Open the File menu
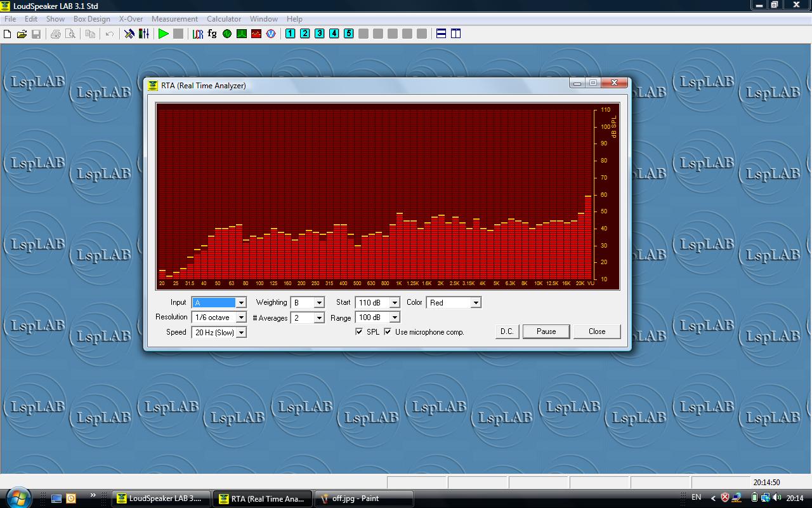The image size is (812, 508). click(10, 19)
